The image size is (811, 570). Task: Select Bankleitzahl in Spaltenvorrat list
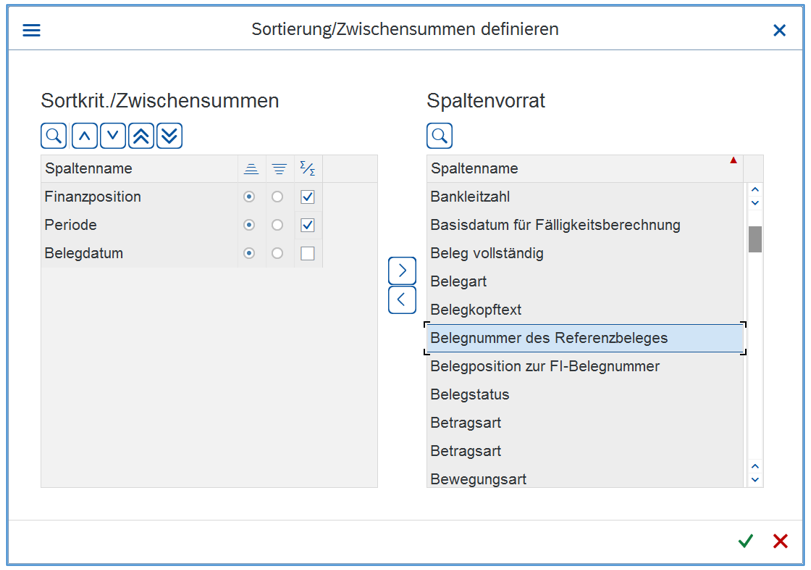click(470, 197)
